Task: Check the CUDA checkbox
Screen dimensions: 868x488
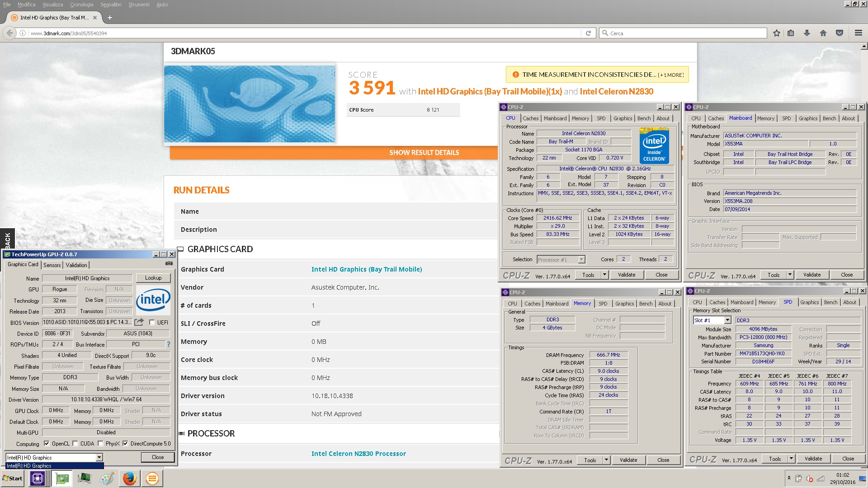Action: click(75, 444)
